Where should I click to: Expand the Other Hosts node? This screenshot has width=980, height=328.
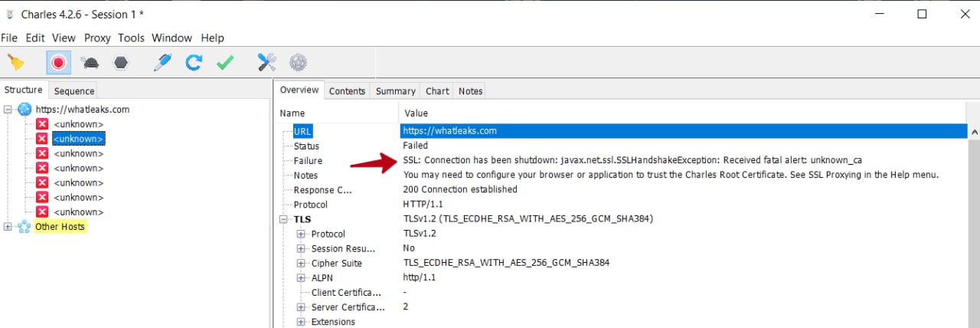tap(8, 227)
